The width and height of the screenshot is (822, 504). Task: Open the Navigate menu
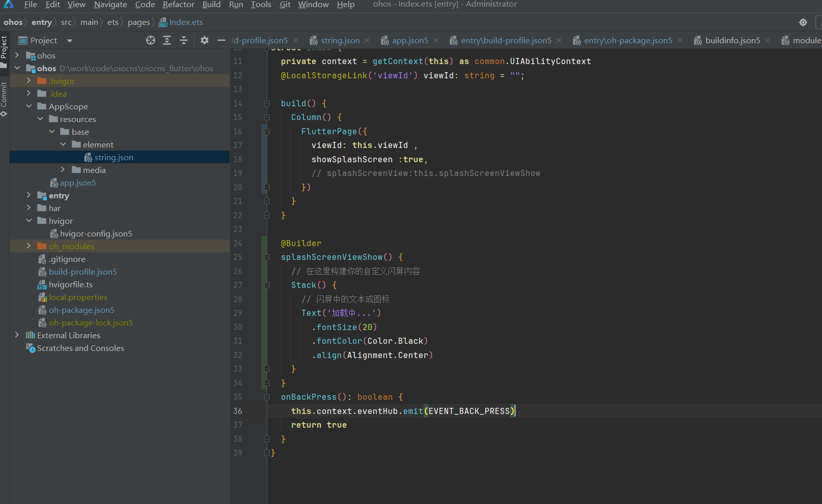(110, 5)
